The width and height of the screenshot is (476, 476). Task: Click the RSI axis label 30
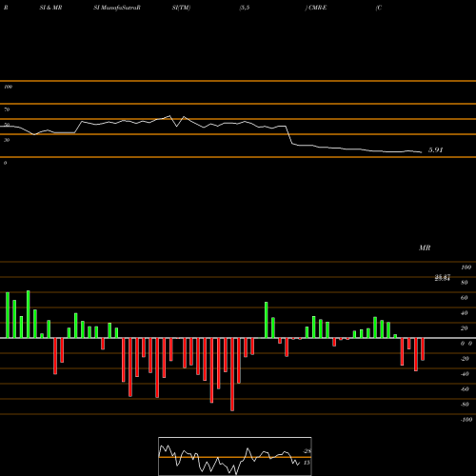7,140
